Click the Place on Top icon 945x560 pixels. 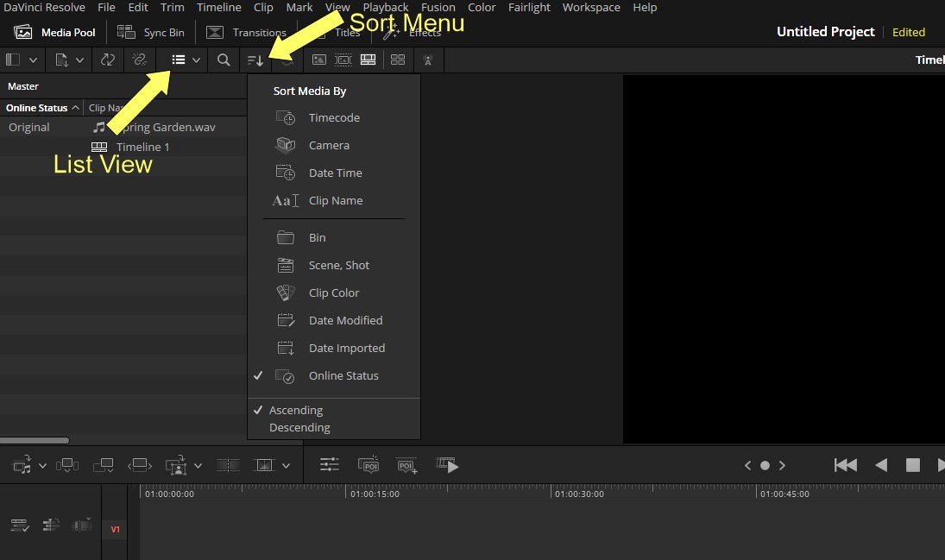pyautogui.click(x=177, y=465)
